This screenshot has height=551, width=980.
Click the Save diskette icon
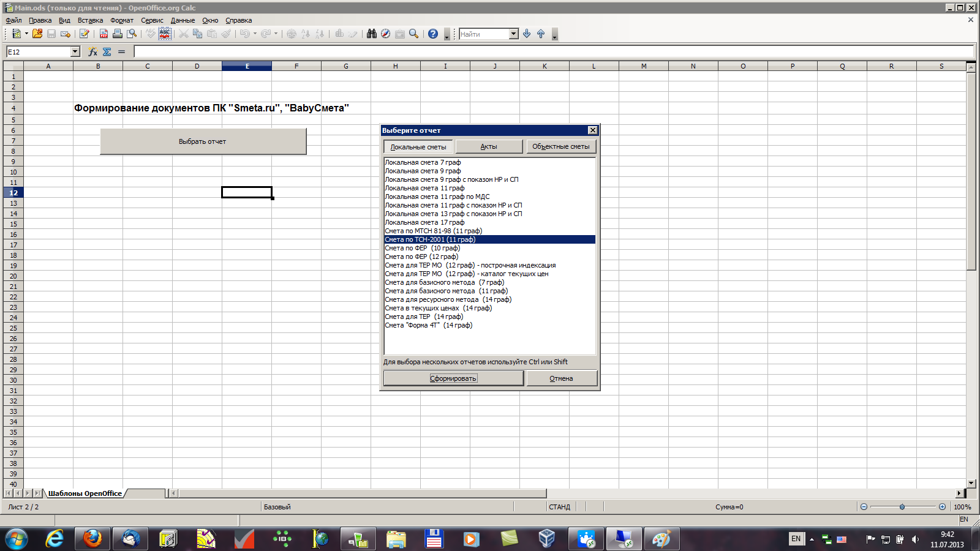click(x=51, y=34)
